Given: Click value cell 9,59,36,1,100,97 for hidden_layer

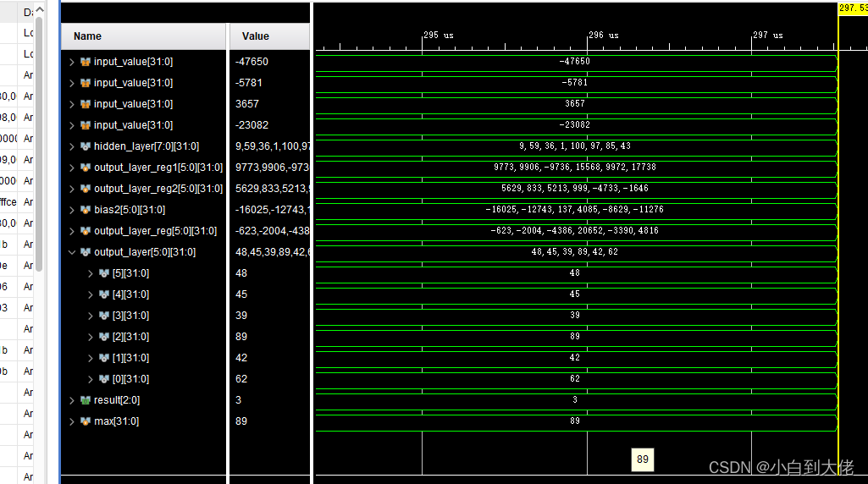Looking at the screenshot, I should [x=273, y=146].
